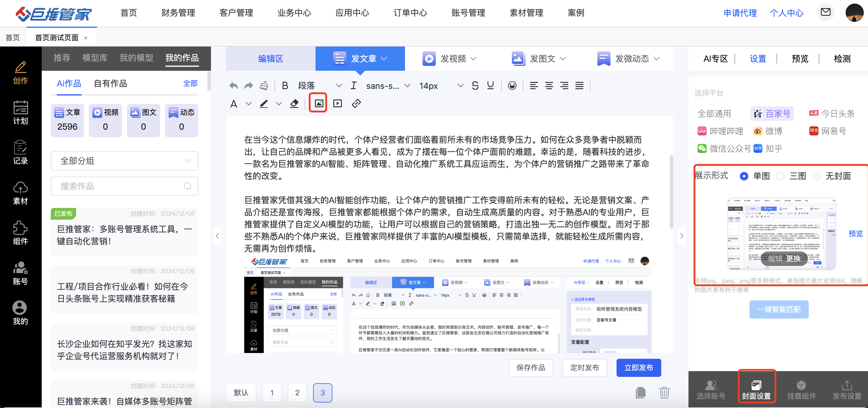Click the insert video icon in toolbar

337,103
